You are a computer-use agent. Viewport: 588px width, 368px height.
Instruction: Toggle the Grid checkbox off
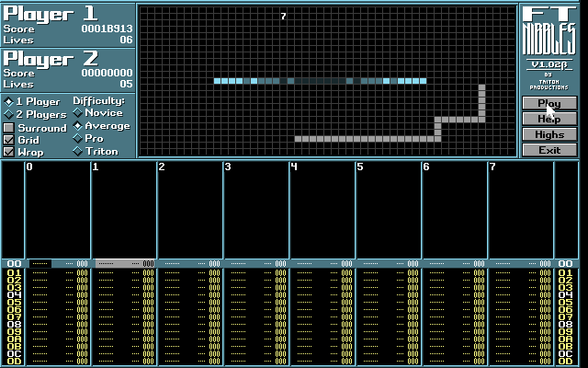(9, 140)
